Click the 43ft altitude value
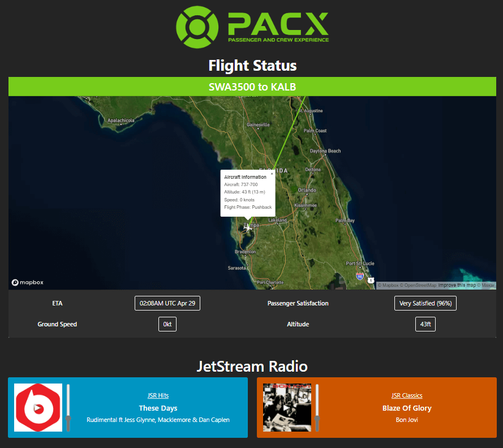Viewport: 503px width, 448px height. [425, 324]
